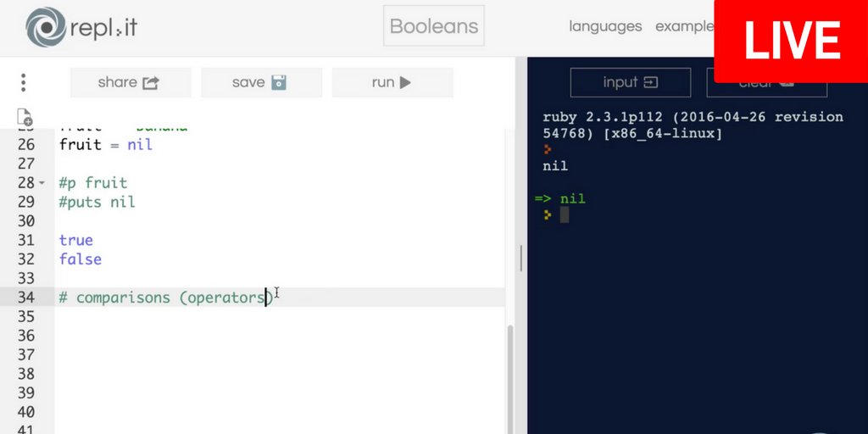The height and width of the screenshot is (434, 868).
Task: Click the 'true' keyword on line 31
Action: click(75, 240)
